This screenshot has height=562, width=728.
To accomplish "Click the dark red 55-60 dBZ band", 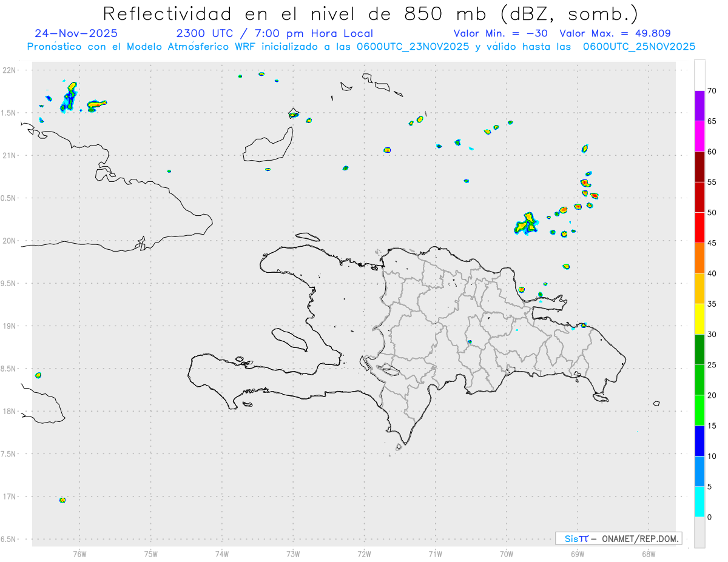I will pyautogui.click(x=699, y=167).
